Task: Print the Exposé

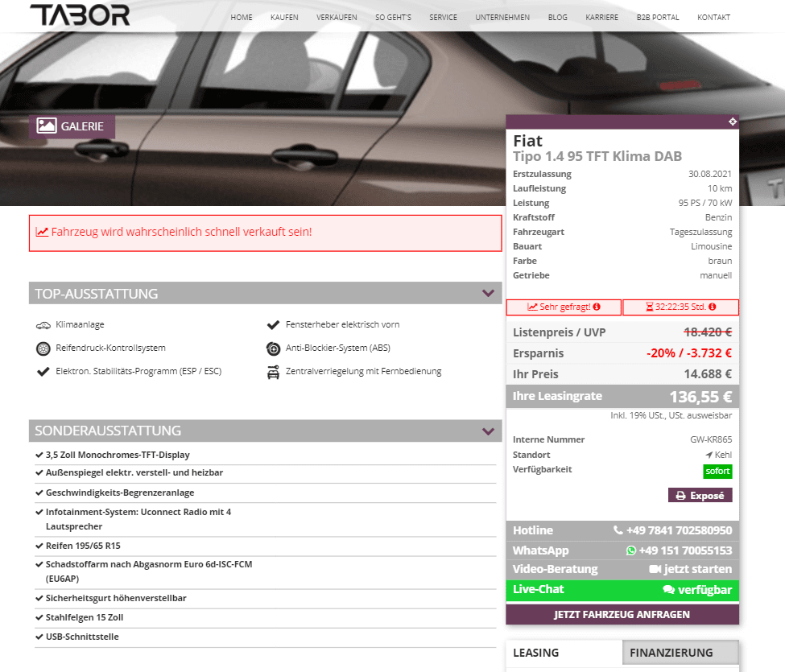Action: 700,496
